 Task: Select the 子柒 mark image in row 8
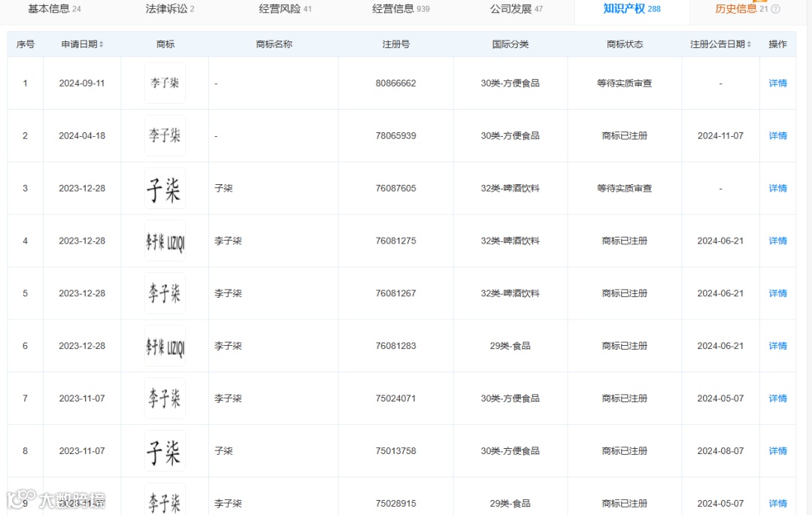point(164,450)
